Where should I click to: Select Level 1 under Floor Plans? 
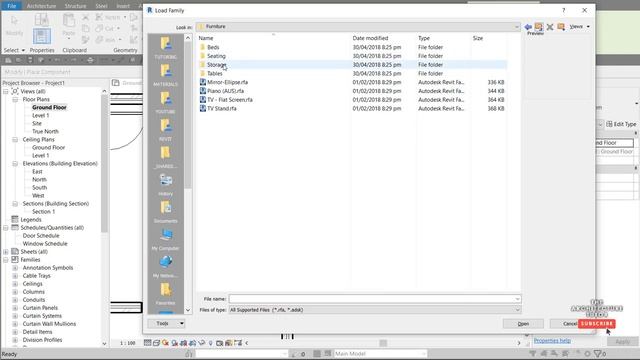[40, 116]
